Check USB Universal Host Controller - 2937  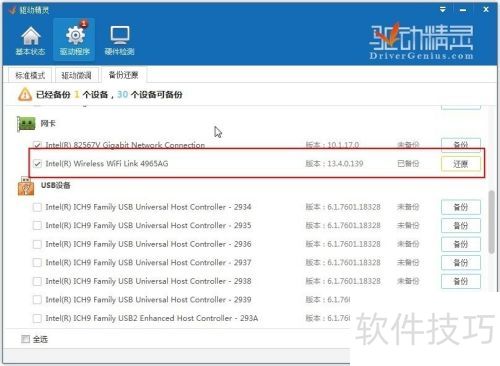(x=37, y=263)
